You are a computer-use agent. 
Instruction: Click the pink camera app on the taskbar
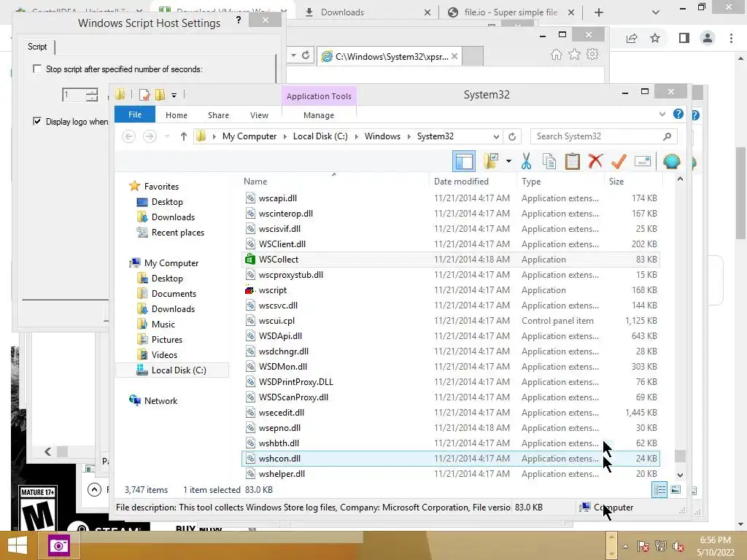pos(59,545)
